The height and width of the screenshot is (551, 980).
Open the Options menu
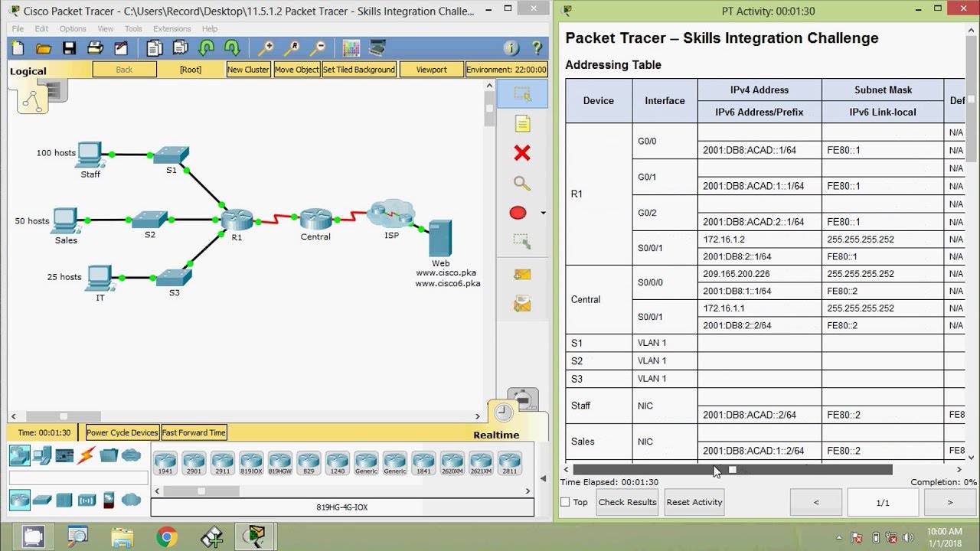73,29
